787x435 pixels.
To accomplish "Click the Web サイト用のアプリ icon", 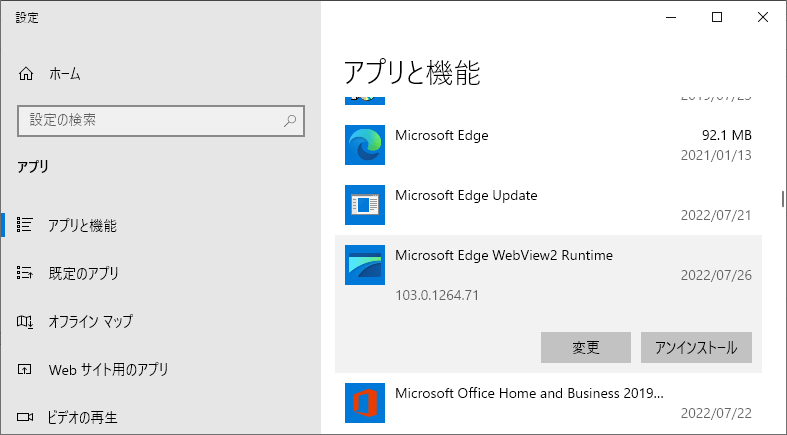I will point(25,370).
